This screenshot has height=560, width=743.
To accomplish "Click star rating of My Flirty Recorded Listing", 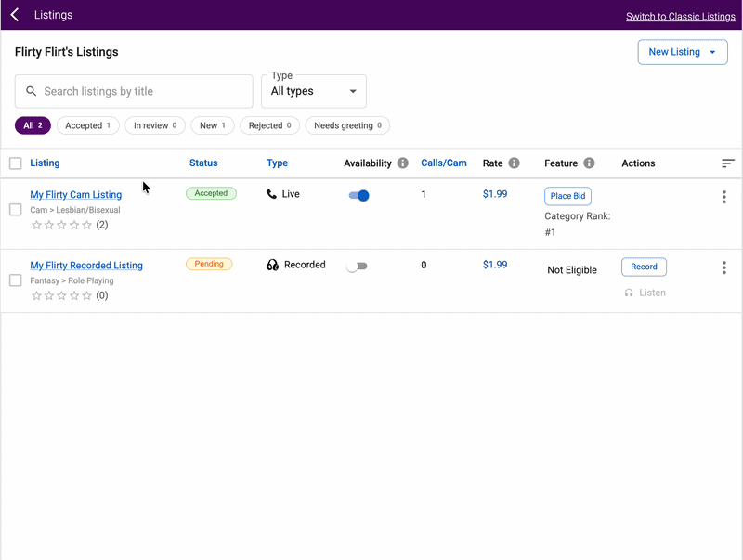I will point(61,295).
